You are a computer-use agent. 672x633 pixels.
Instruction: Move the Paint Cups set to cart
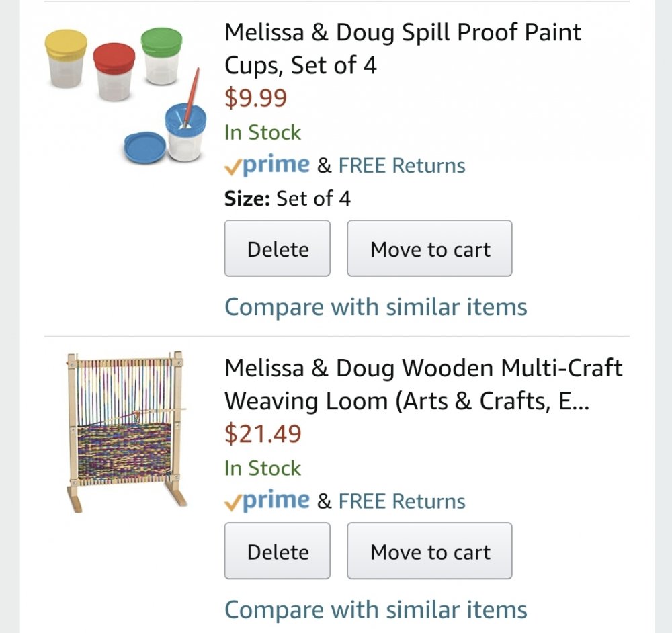(429, 249)
